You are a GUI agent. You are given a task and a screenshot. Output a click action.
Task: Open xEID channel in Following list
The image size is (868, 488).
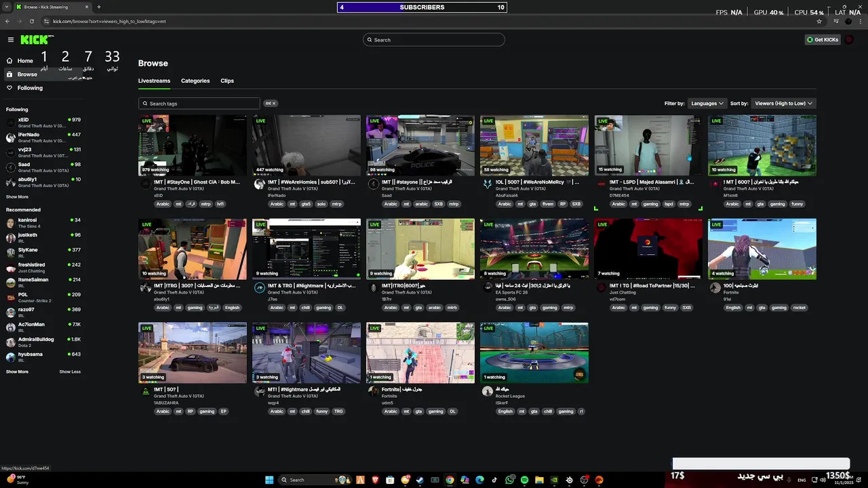click(x=43, y=123)
